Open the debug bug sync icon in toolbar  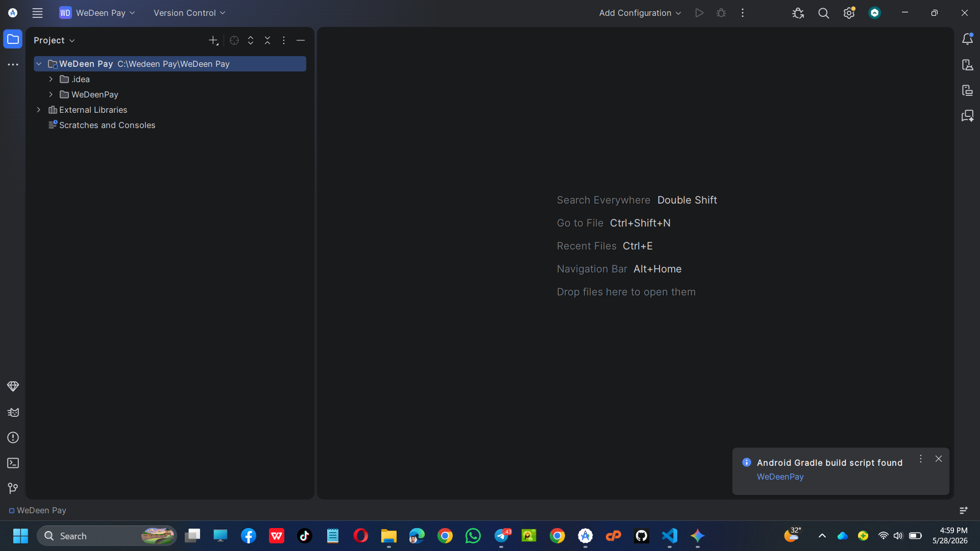798,13
